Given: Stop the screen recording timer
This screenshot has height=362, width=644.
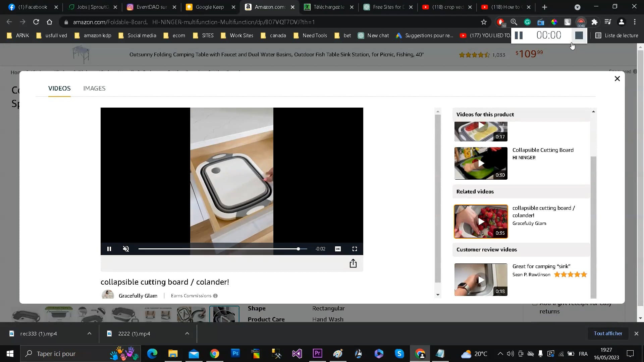Looking at the screenshot, I should pos(579,36).
